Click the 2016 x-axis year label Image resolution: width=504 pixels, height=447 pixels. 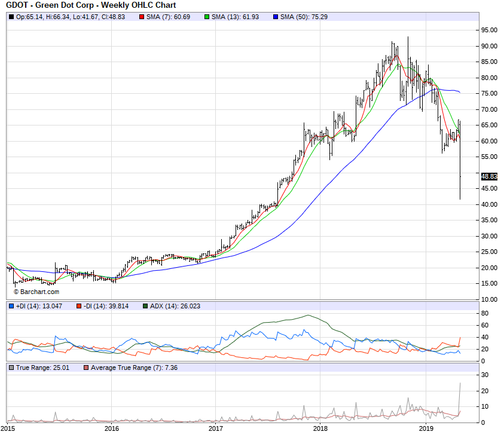(112, 428)
